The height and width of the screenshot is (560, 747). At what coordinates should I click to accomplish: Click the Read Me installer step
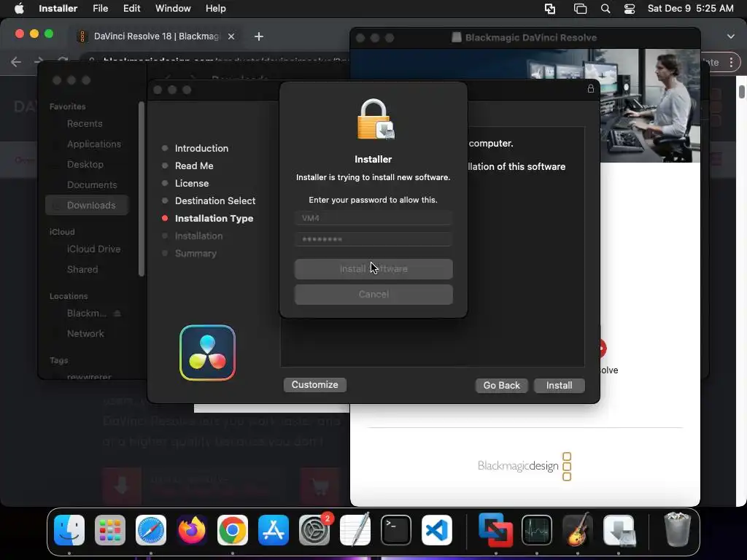pos(193,166)
